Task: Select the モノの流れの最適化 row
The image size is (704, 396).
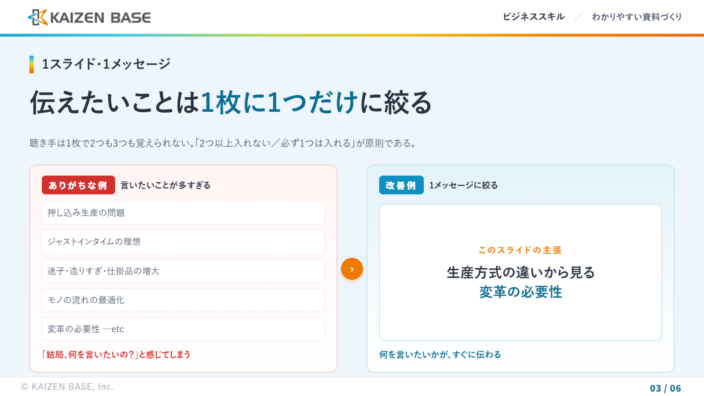Action: point(183,300)
